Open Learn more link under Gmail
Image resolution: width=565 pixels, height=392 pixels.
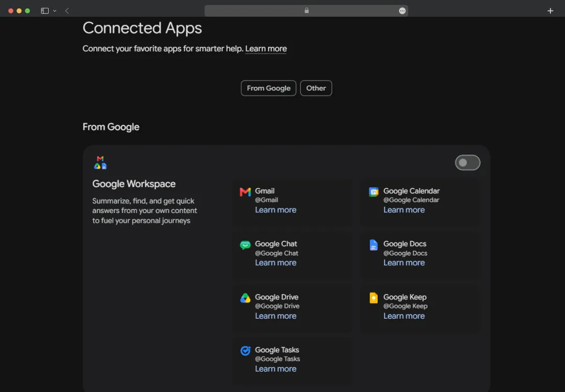click(x=276, y=210)
